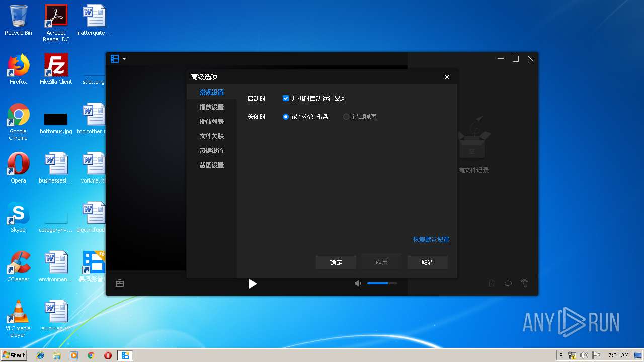644x362 pixels.
Task: Launch CCleaner desktop shortcut
Action: [18, 266]
